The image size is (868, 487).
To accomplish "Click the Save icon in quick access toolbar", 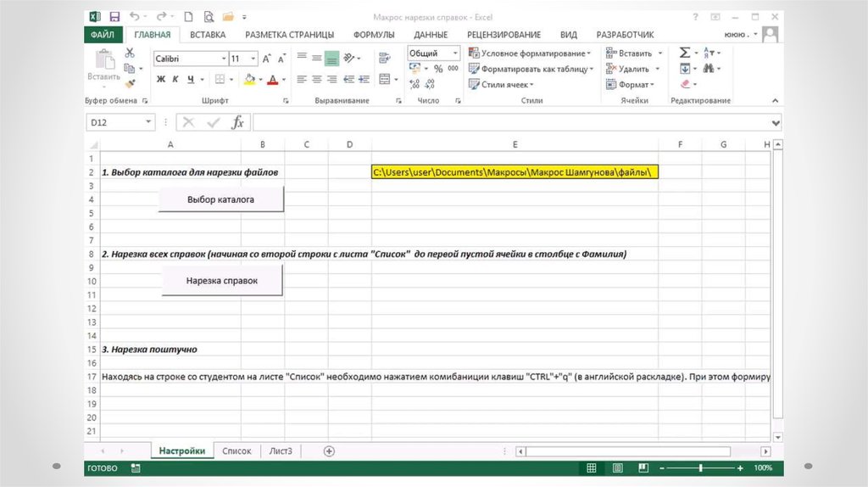I will 114,16.
